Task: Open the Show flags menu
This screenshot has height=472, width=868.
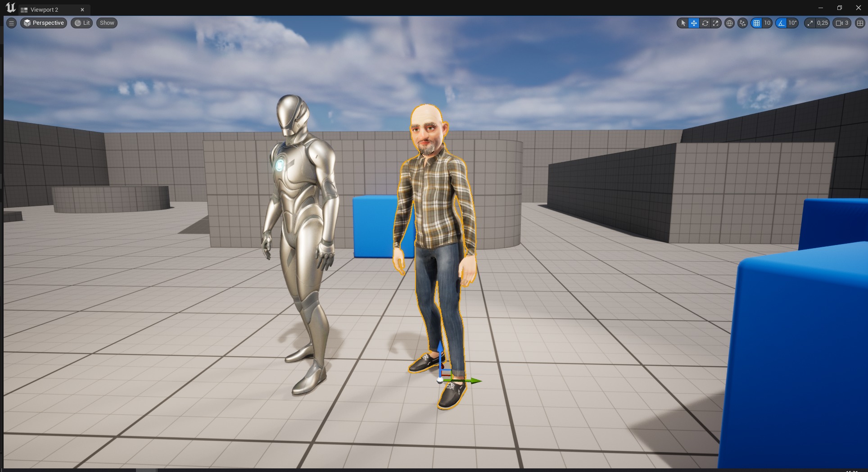Action: (x=107, y=23)
